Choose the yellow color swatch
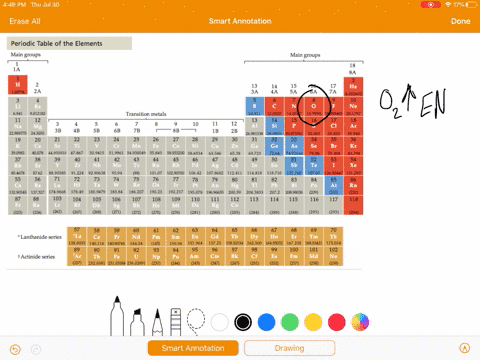480x360 pixels. tap(313, 322)
